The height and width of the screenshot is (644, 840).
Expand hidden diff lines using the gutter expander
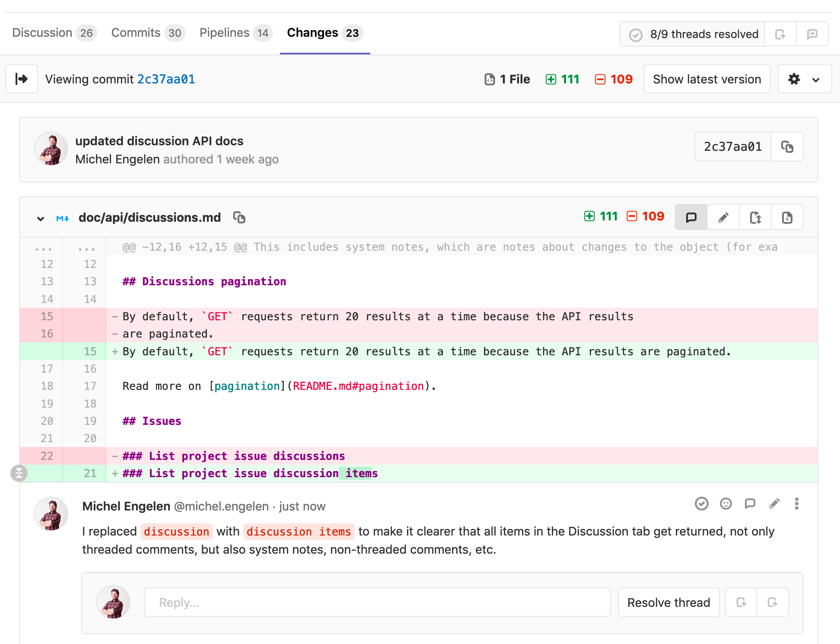pyautogui.click(x=19, y=473)
